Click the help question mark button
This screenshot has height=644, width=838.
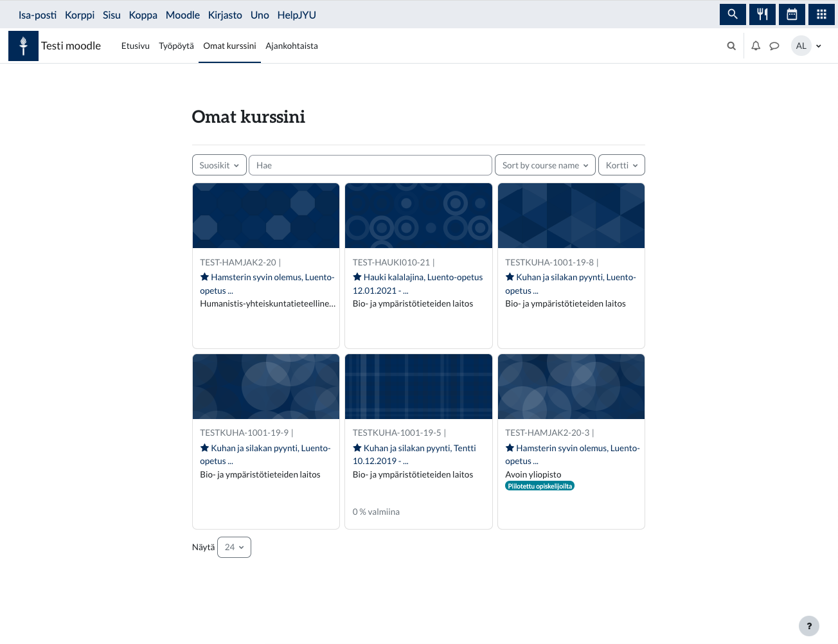pyautogui.click(x=808, y=626)
